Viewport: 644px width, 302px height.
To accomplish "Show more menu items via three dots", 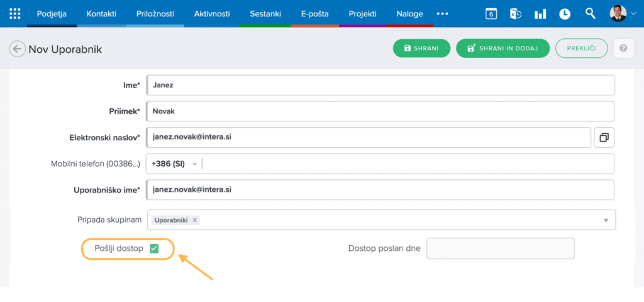I will tap(442, 13).
